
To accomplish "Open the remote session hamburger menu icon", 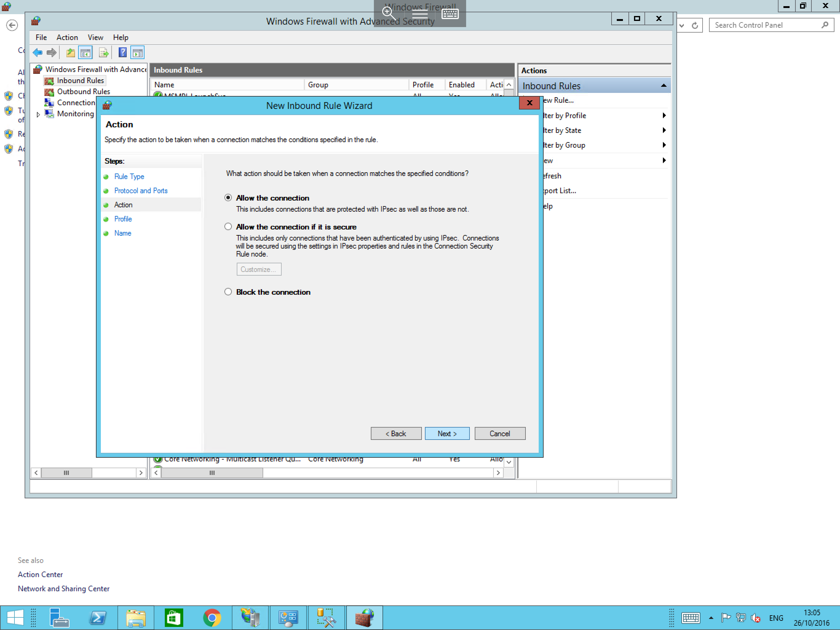I will [x=420, y=14].
